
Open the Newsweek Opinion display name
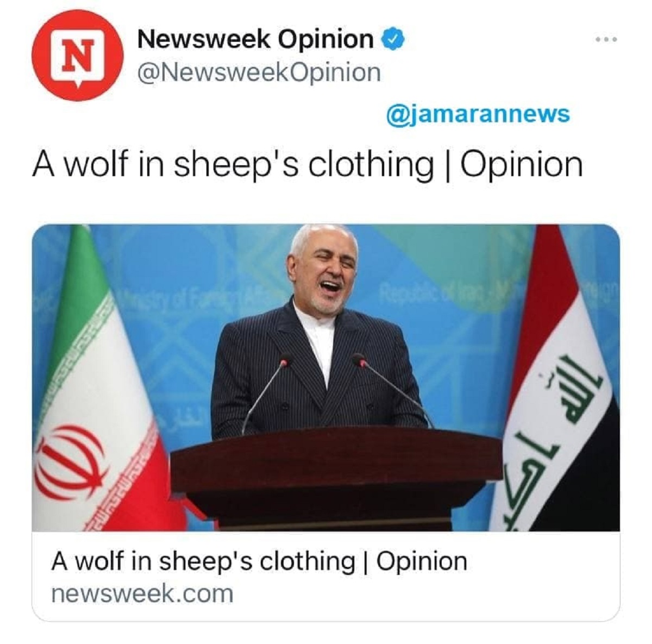click(x=255, y=39)
